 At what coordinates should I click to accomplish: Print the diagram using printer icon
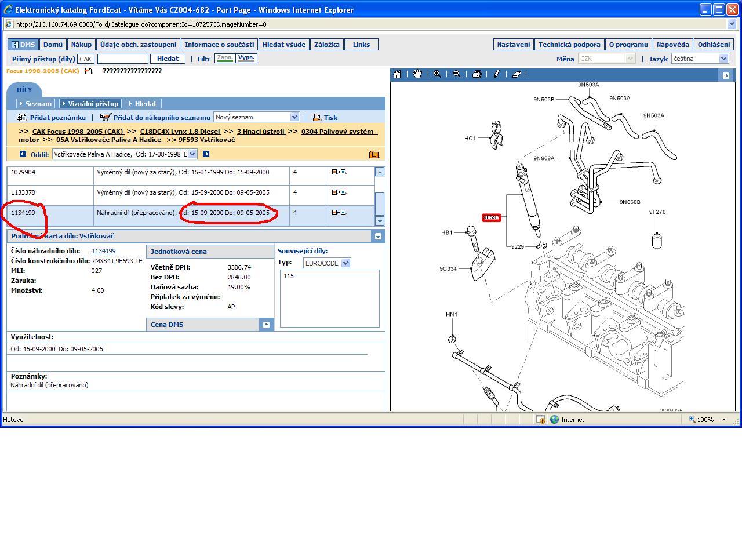[x=477, y=74]
